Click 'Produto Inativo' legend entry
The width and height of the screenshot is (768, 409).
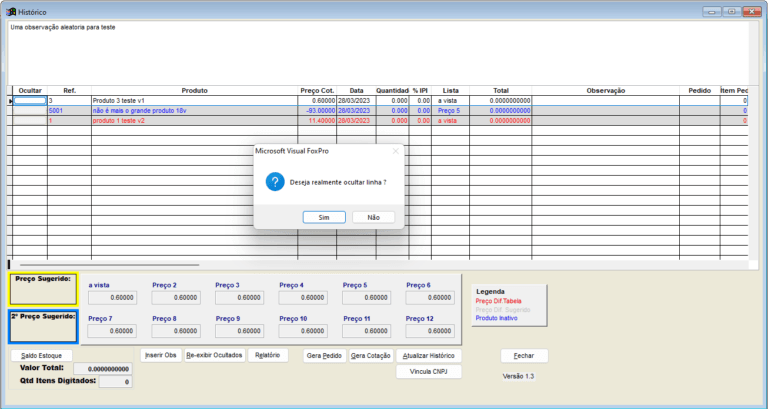[496, 318]
